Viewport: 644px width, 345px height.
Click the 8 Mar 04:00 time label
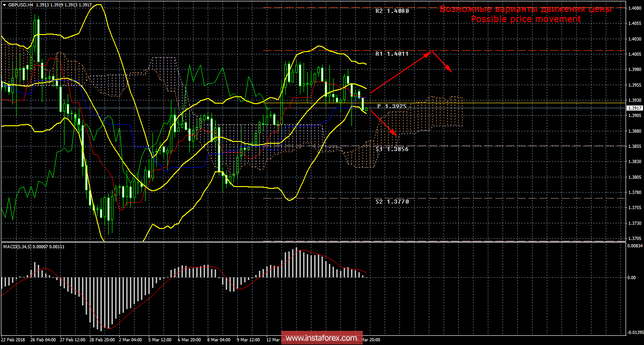219,340
